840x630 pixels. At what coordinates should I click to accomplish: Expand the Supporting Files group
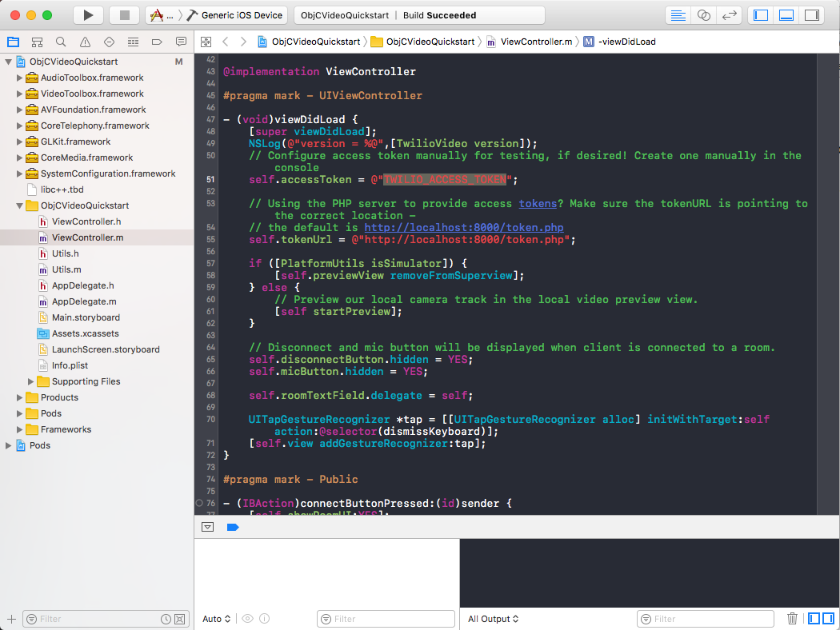30,381
